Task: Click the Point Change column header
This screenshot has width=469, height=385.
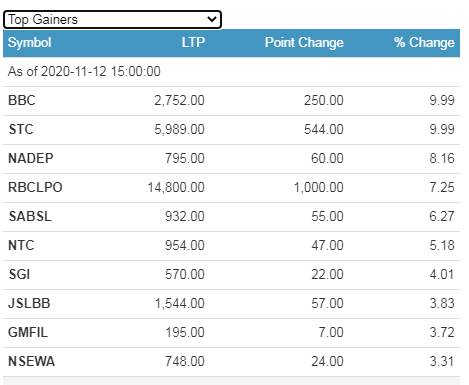Action: (x=304, y=43)
